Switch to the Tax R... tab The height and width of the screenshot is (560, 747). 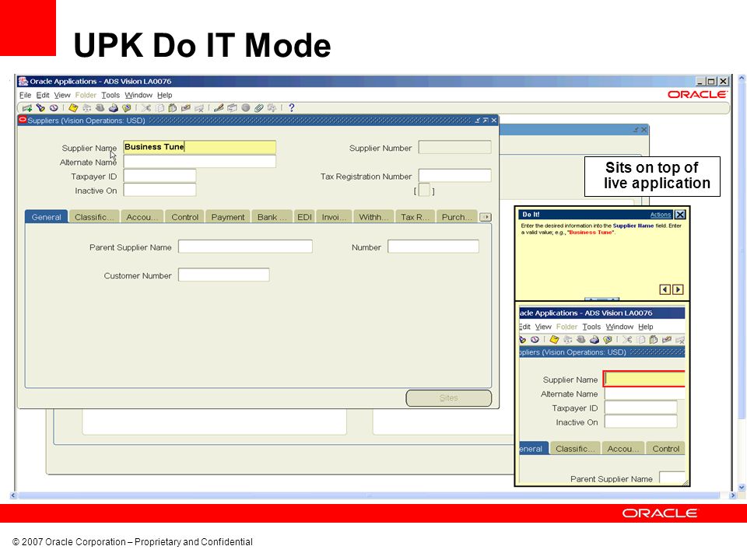pyautogui.click(x=415, y=217)
